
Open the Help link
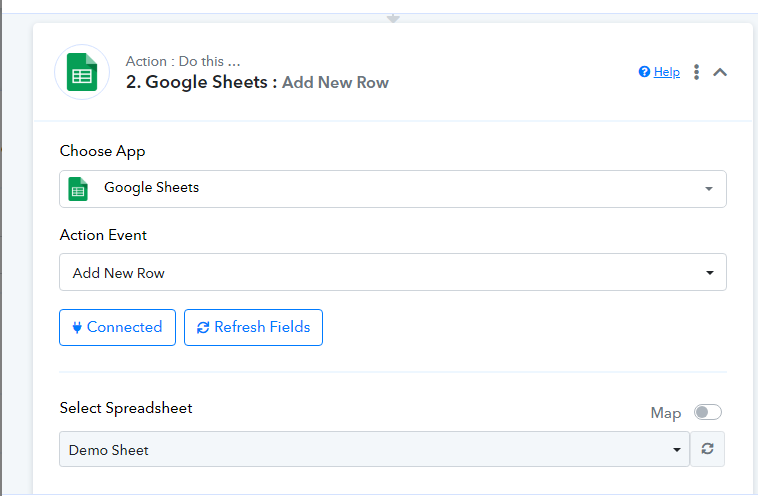point(667,72)
